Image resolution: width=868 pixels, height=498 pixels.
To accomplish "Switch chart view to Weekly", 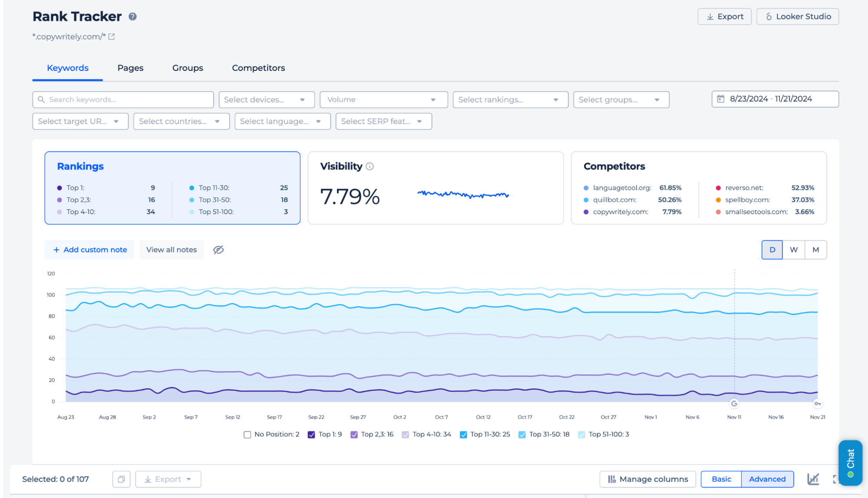I will (793, 249).
